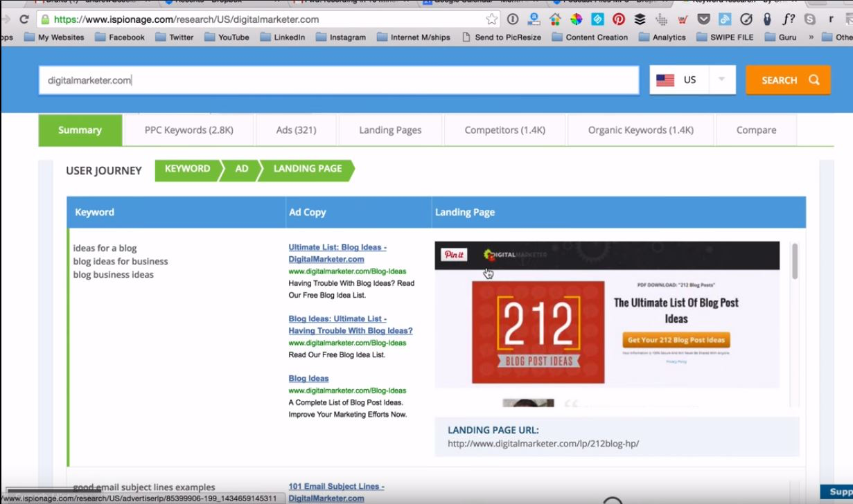Click the orange SEARCH button

coord(788,80)
